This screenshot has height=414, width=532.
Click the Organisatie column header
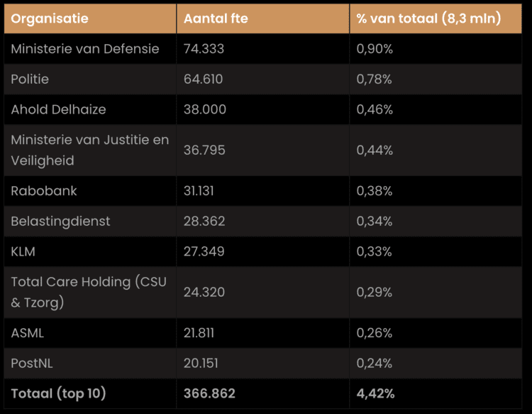(50, 18)
